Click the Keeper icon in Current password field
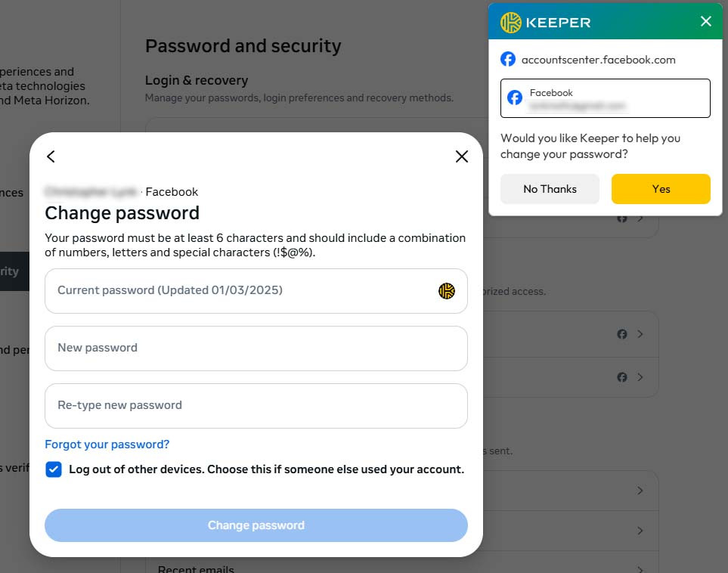Viewport: 728px width, 573px height. pyautogui.click(x=447, y=291)
